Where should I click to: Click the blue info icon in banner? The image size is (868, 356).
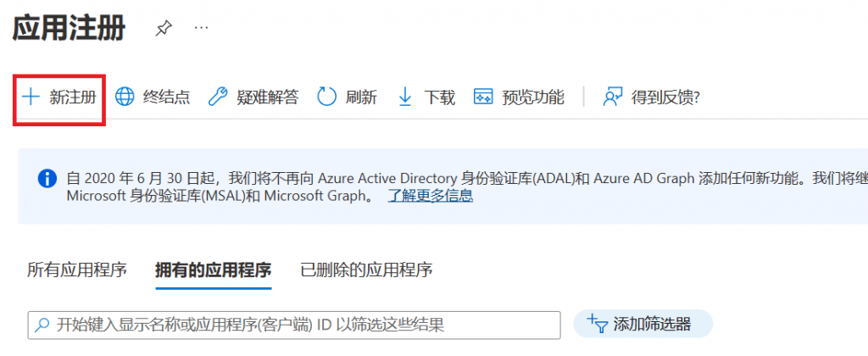click(x=48, y=179)
